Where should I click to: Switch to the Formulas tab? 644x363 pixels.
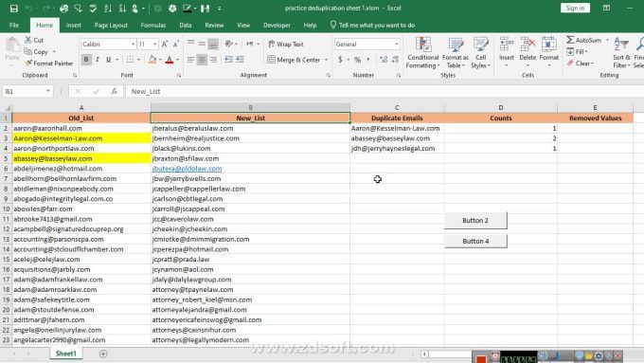153,25
